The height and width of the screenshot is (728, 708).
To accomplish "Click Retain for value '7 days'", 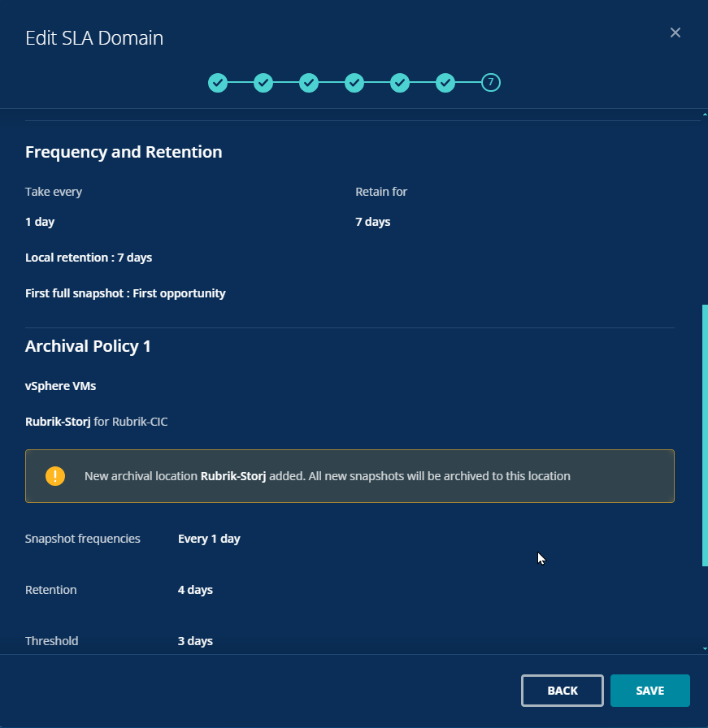I will tap(372, 222).
